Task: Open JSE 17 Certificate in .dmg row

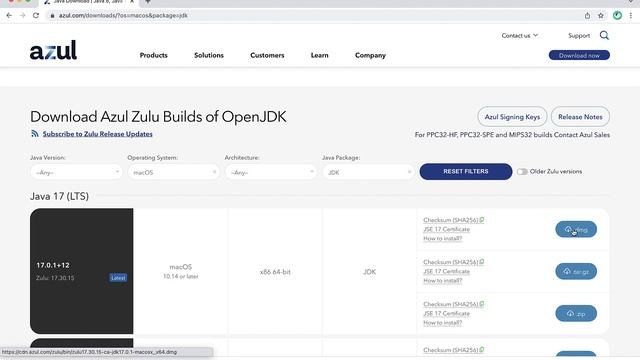Action: click(x=447, y=229)
